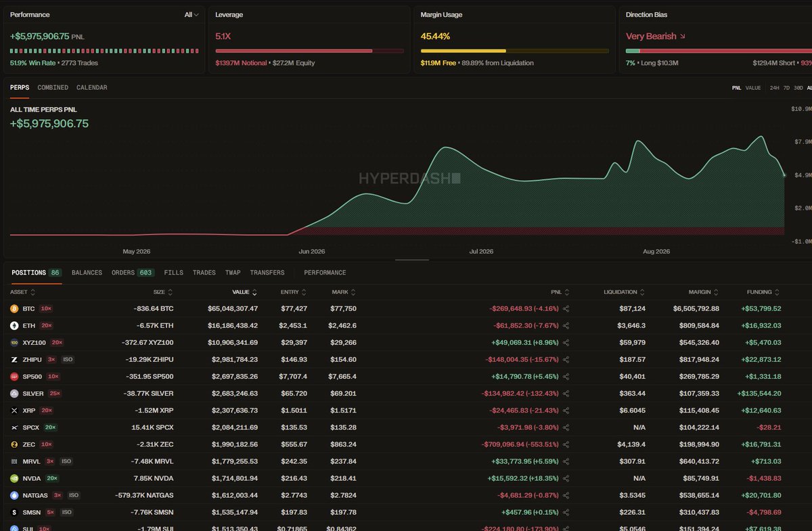Click the win/loss trade streak bar
The height and width of the screenshot is (531, 812).
pos(105,51)
